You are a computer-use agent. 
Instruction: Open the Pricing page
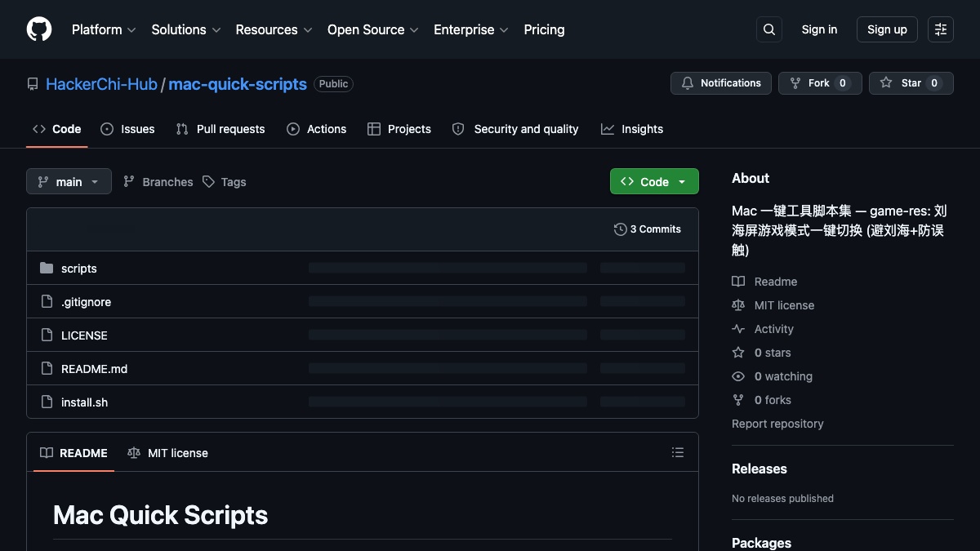pos(544,29)
